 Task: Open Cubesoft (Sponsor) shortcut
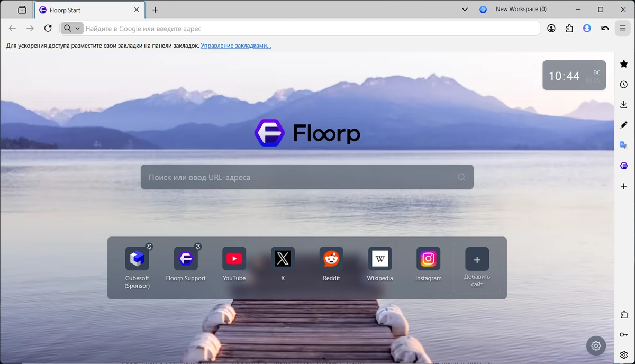(x=137, y=267)
